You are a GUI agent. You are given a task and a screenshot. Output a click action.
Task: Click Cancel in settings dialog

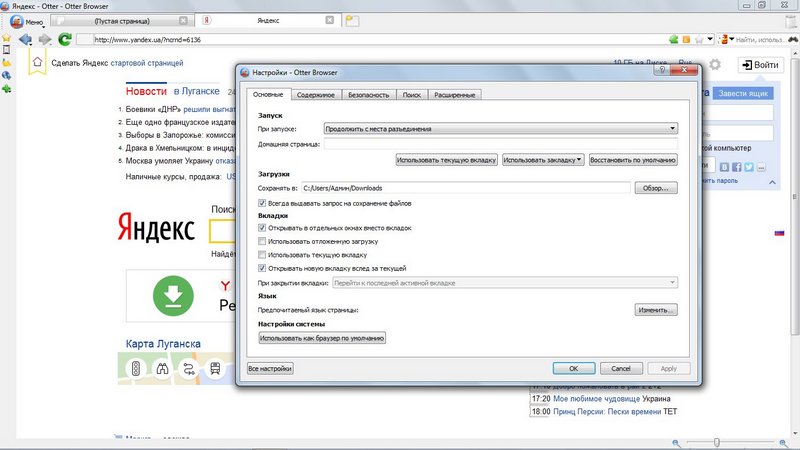pyautogui.click(x=621, y=368)
